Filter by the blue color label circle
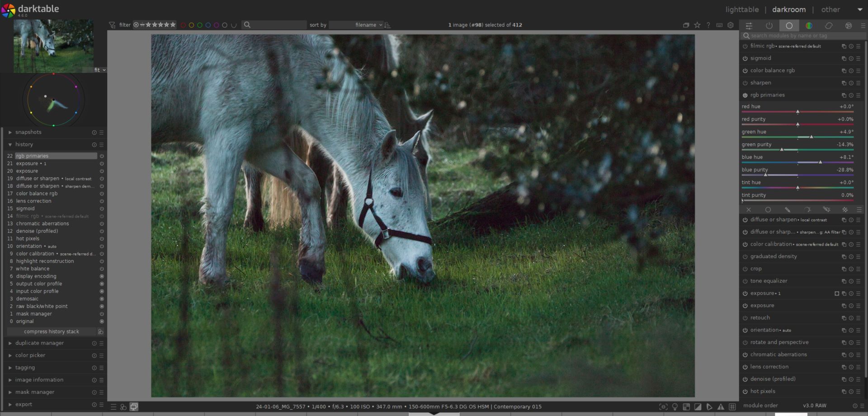This screenshot has width=868, height=416. [x=208, y=25]
